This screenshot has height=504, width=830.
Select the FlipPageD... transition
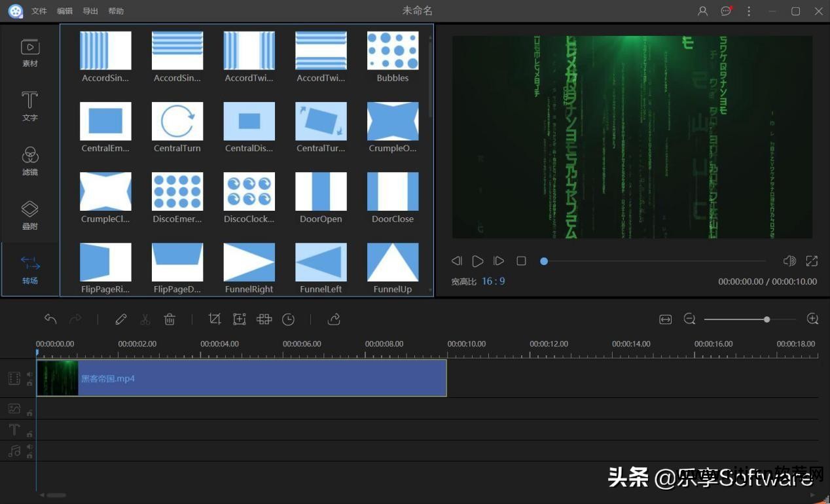(x=177, y=262)
